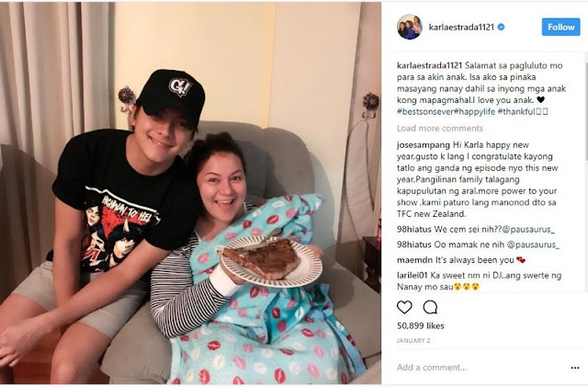Open the @pausaurus_ mention in first 98hiatus comment
The height and width of the screenshot is (387, 588).
pyautogui.click(x=528, y=229)
